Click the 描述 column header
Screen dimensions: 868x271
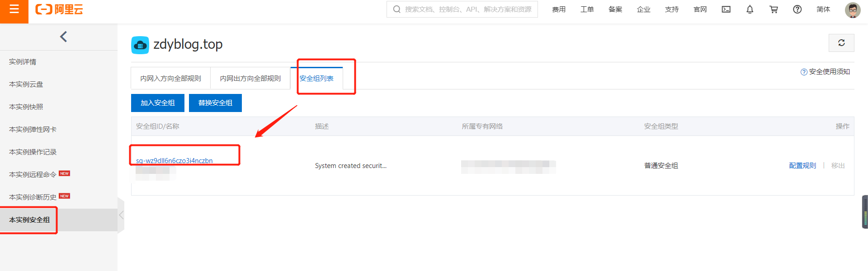322,126
